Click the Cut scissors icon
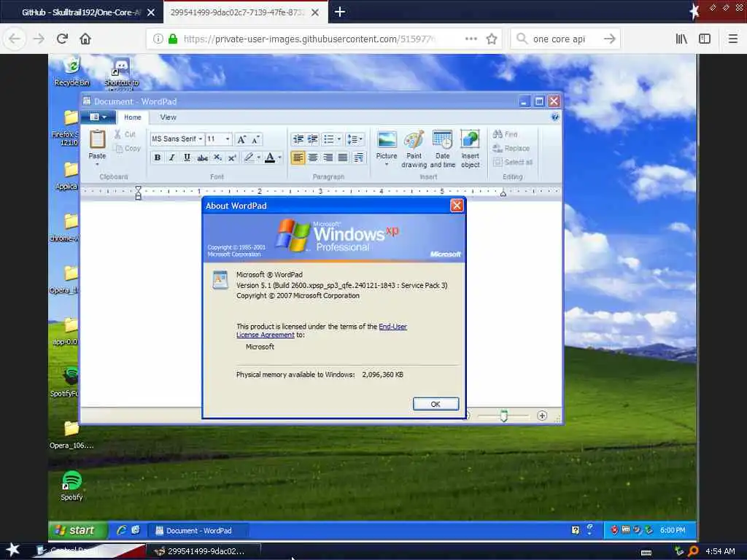 [117, 134]
